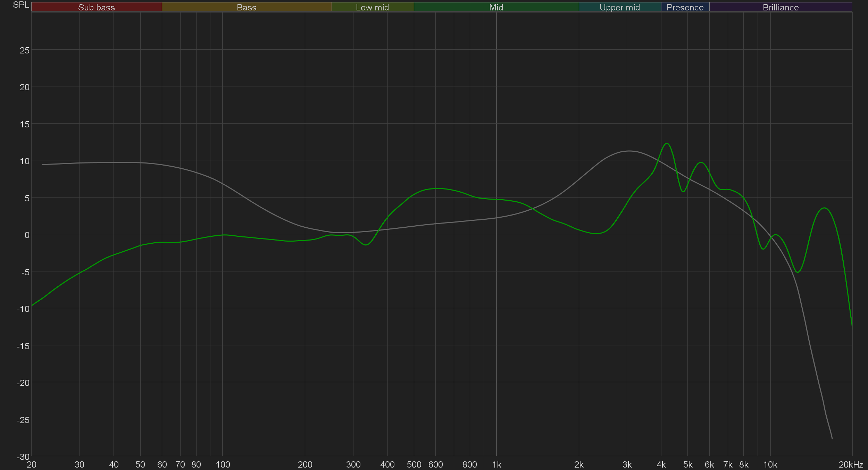
Task: Click gray curve's peak near 3k
Action: [629, 151]
